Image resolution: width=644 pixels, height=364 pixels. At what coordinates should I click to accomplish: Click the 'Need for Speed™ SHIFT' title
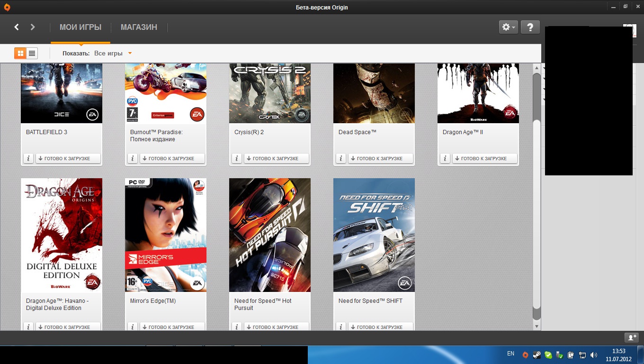point(370,301)
